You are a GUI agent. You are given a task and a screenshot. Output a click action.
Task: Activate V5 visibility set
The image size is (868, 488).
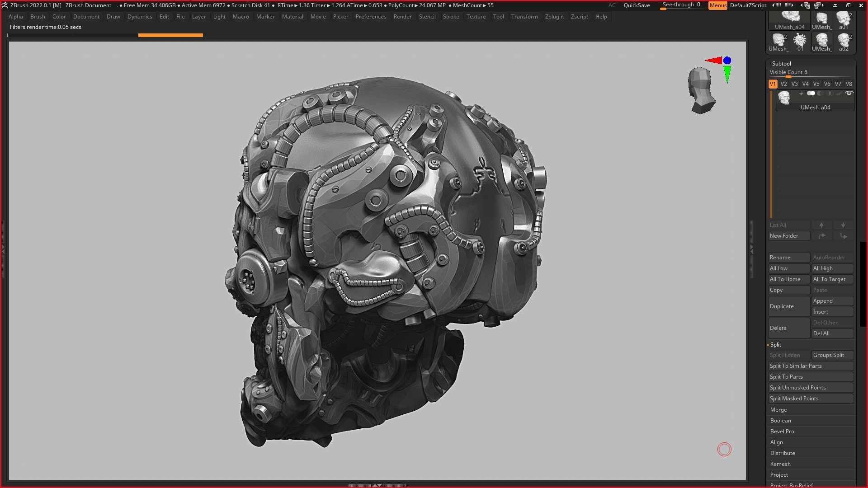816,84
